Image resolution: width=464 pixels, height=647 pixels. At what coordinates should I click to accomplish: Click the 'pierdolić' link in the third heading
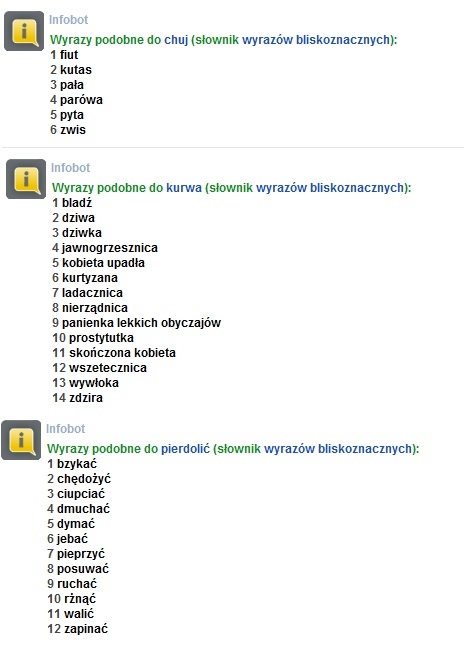tap(185, 449)
